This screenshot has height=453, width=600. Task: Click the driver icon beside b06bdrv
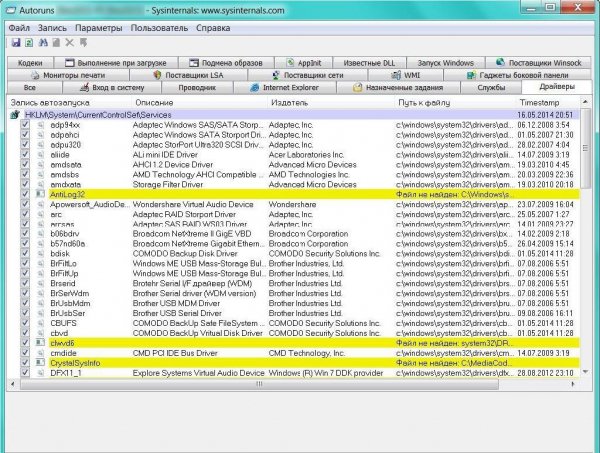pyautogui.click(x=41, y=234)
